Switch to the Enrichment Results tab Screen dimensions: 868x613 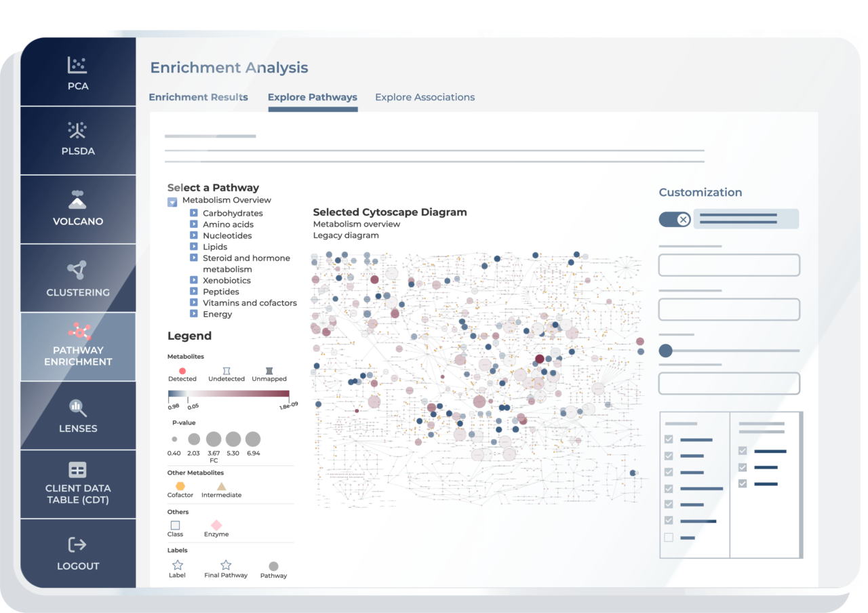coord(198,97)
